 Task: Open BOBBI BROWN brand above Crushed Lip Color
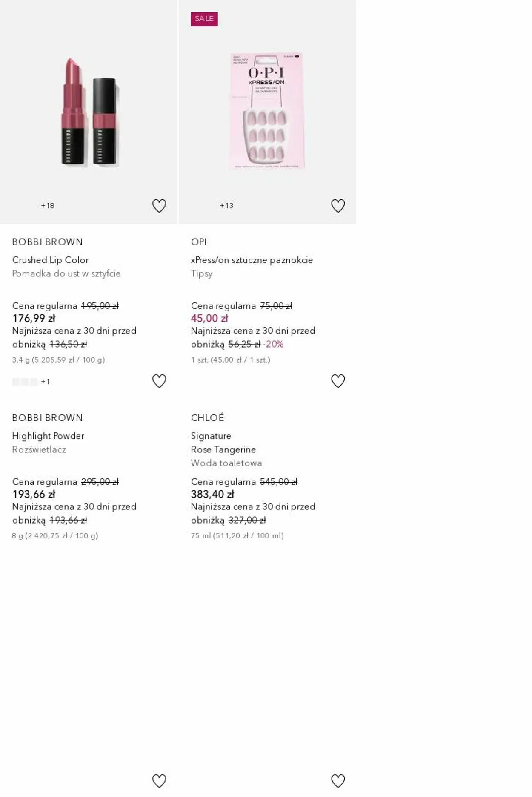point(47,242)
